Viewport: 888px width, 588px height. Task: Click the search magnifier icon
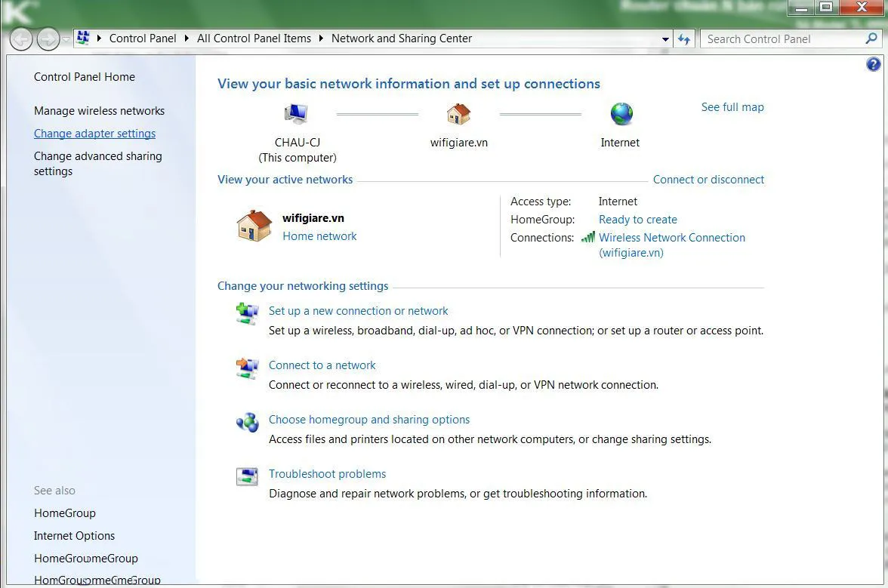871,38
